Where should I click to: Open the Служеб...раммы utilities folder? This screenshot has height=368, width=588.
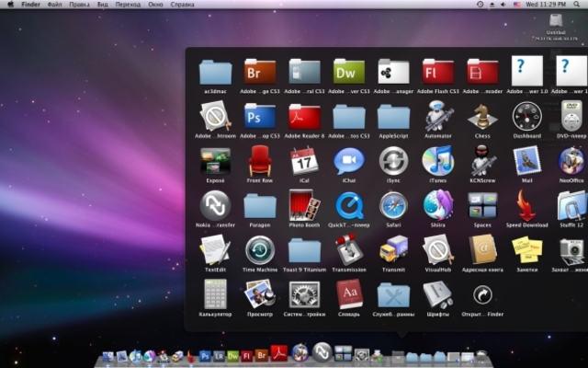(393, 295)
